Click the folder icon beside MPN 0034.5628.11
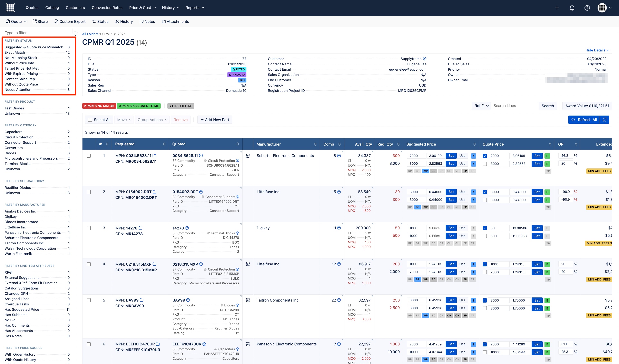This screenshot has width=619, height=364. point(154,156)
